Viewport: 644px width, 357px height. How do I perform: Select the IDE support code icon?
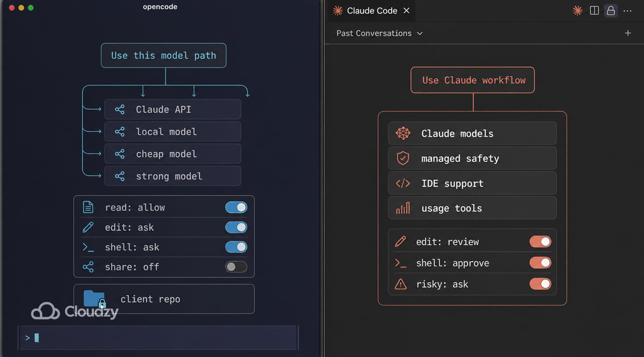pos(403,183)
